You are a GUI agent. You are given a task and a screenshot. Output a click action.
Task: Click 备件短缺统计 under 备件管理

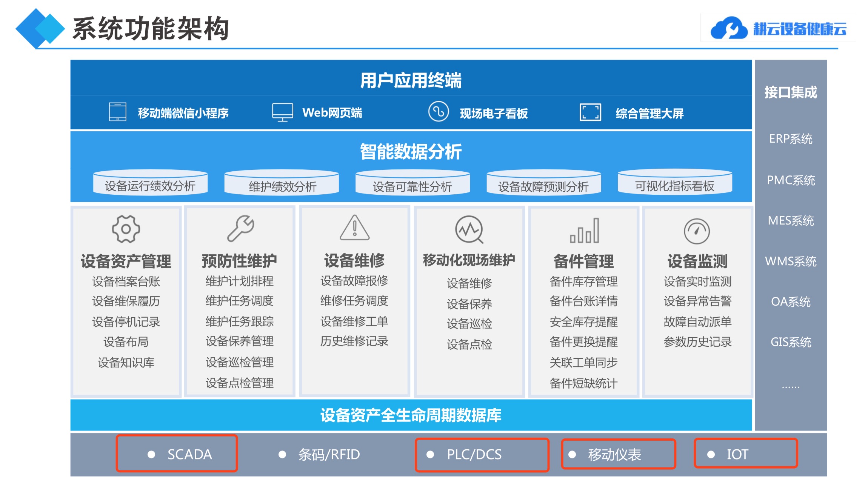(x=583, y=383)
